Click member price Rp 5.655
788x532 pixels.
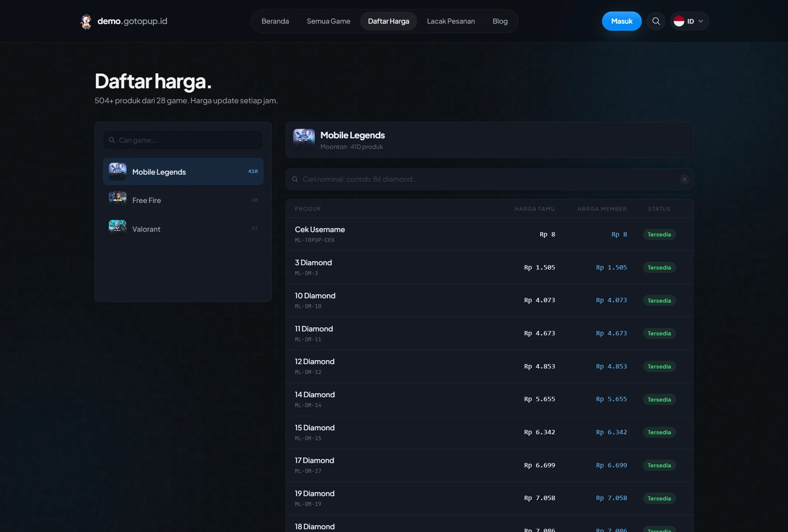611,399
